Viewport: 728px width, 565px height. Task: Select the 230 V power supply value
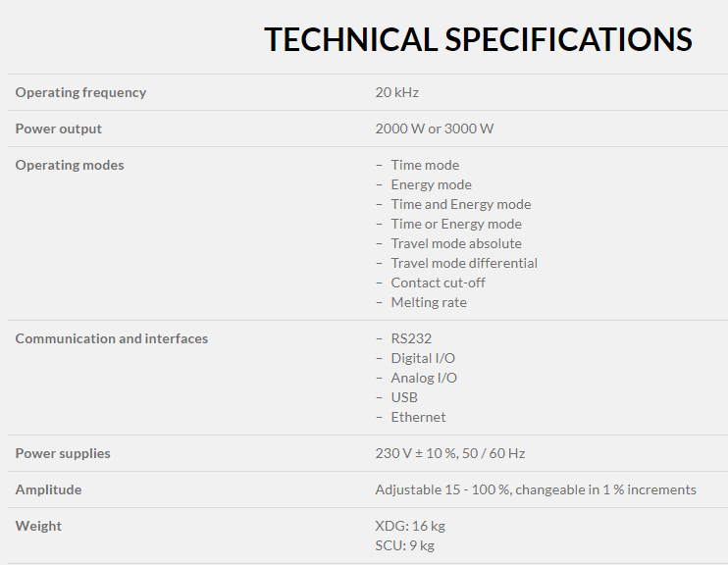tap(449, 453)
